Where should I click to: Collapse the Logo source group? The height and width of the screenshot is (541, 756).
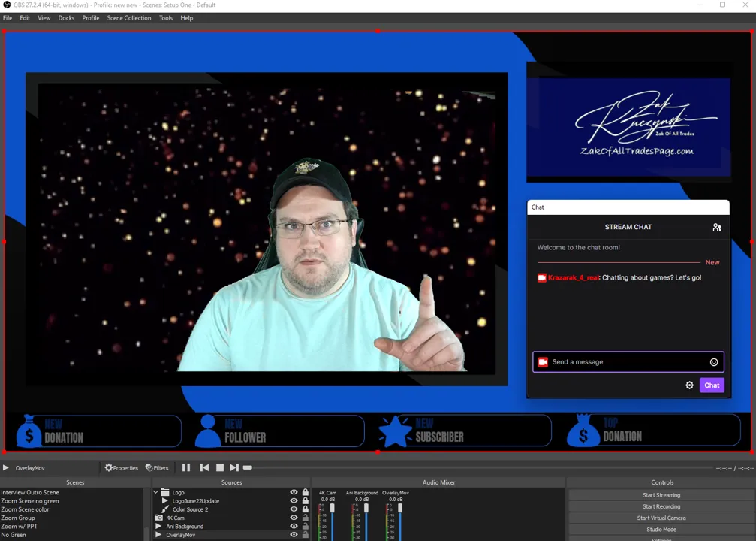coord(156,492)
